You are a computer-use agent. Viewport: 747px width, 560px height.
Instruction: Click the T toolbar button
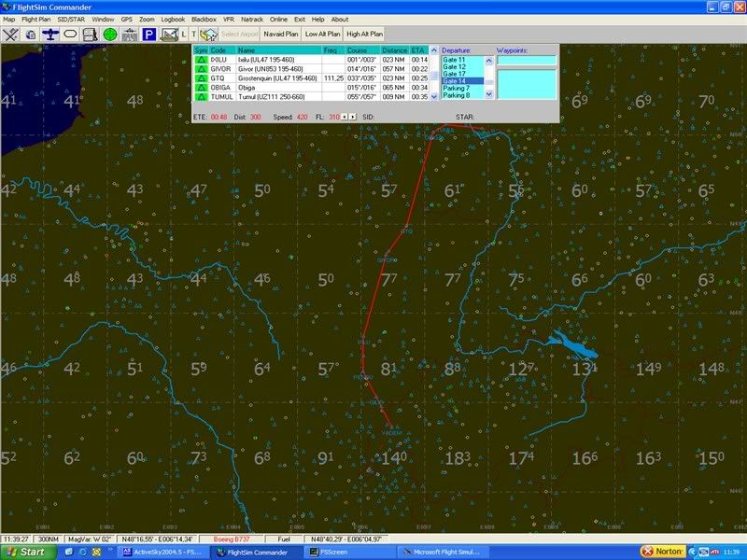pyautogui.click(x=193, y=35)
